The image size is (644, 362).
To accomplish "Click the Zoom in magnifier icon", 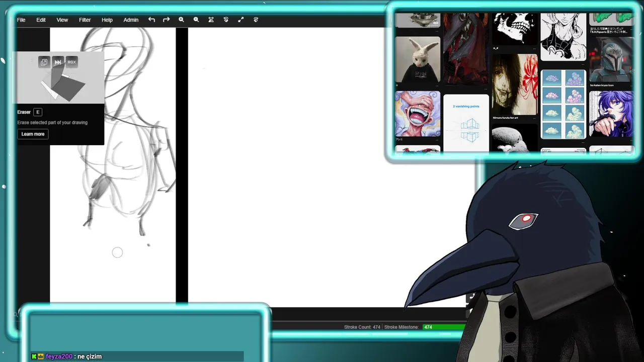I will pos(181,20).
